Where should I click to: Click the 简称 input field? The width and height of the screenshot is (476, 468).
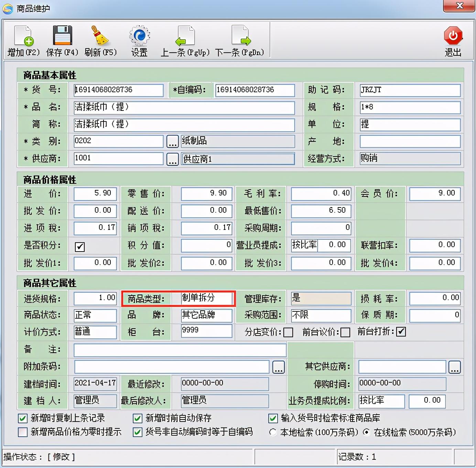tap(184, 125)
